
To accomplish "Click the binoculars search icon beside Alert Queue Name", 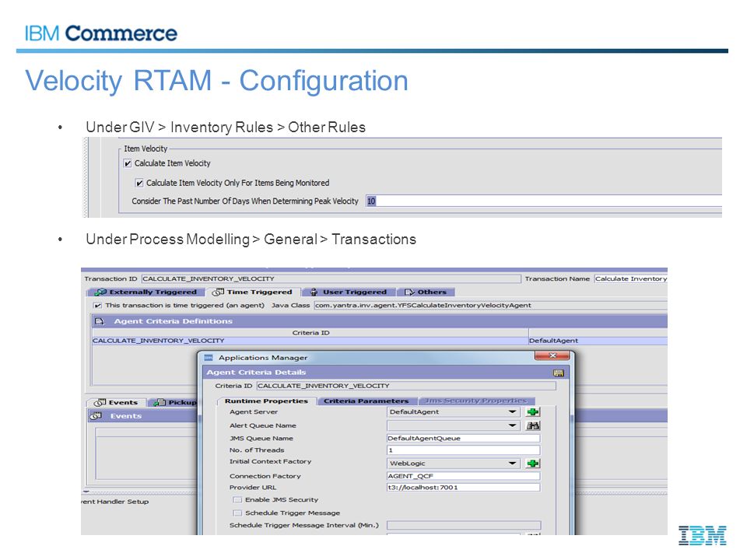I will tap(533, 425).
